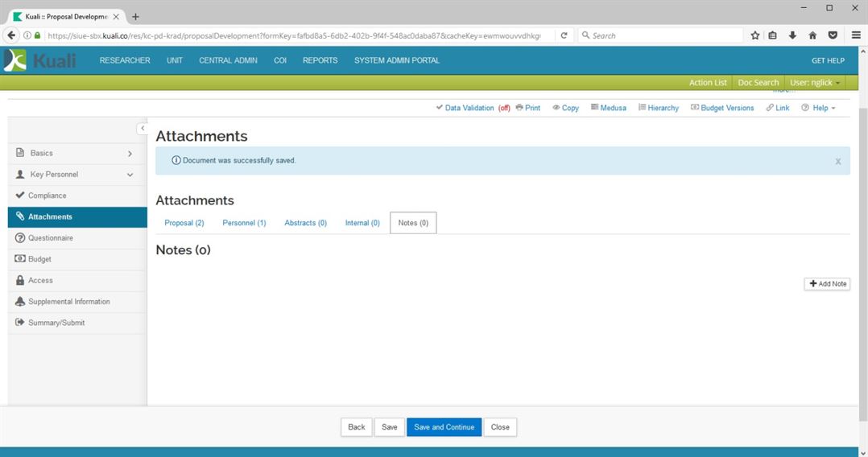Reload page with the refresh icon
Image resolution: width=868 pixels, height=457 pixels.
[x=564, y=35]
